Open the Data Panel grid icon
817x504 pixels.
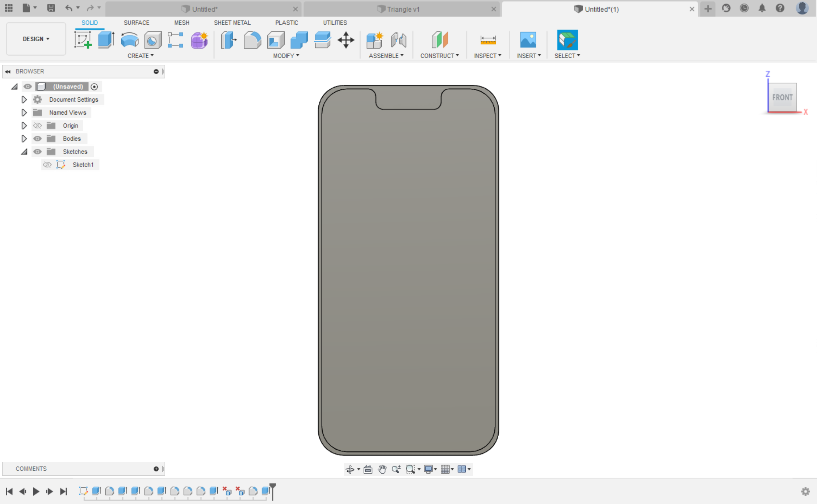pyautogui.click(x=9, y=8)
